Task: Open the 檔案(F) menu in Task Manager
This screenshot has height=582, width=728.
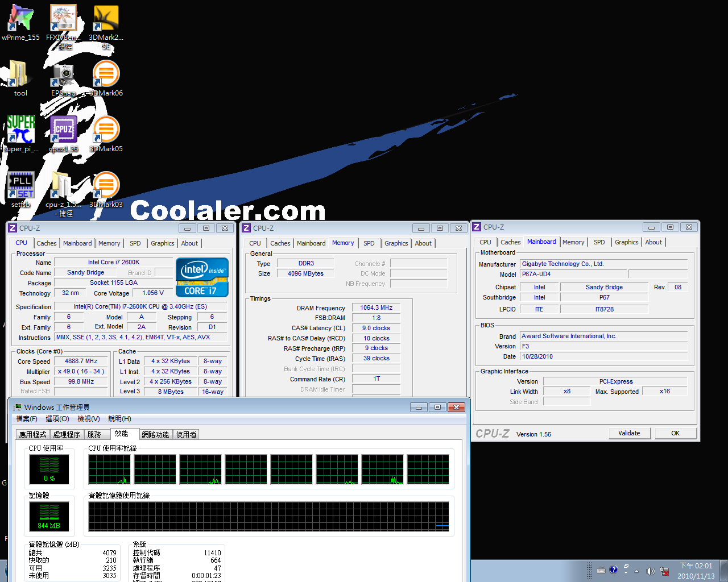Action: coord(27,419)
